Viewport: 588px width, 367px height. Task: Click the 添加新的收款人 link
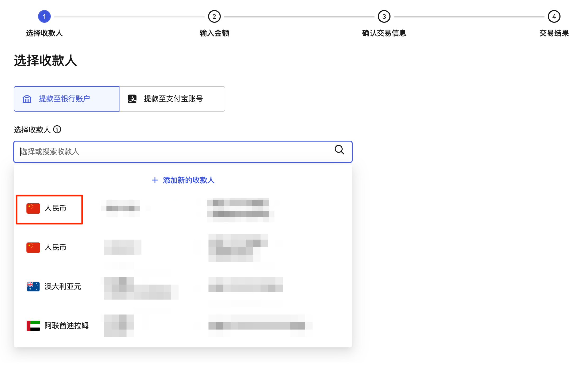click(x=188, y=180)
